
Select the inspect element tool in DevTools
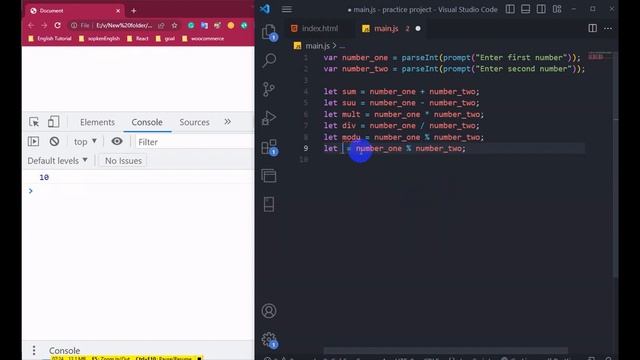coord(34,122)
